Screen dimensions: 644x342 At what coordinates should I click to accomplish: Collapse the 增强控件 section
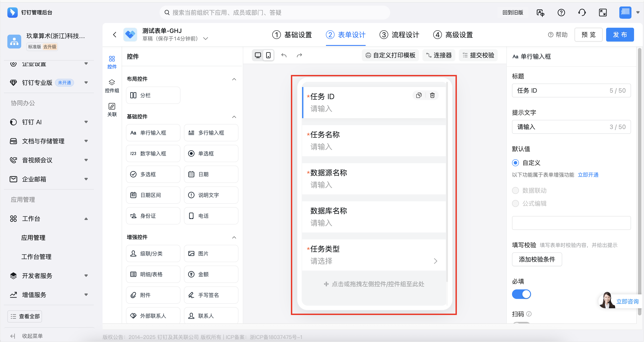[x=234, y=237]
